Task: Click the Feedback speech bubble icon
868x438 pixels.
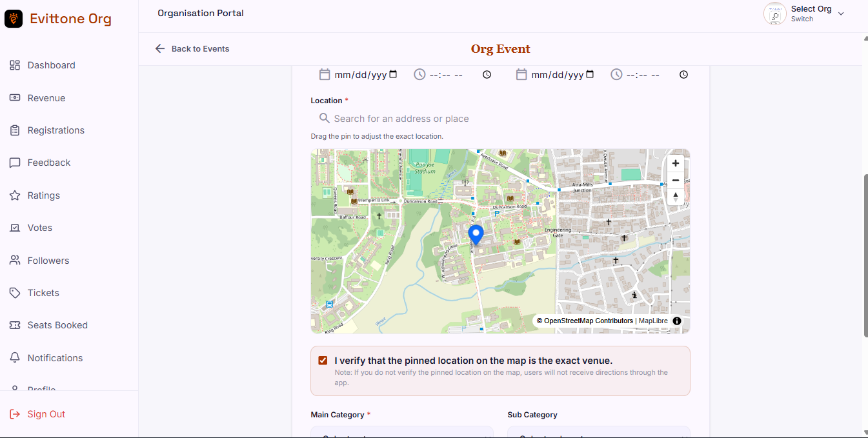Action: point(15,163)
